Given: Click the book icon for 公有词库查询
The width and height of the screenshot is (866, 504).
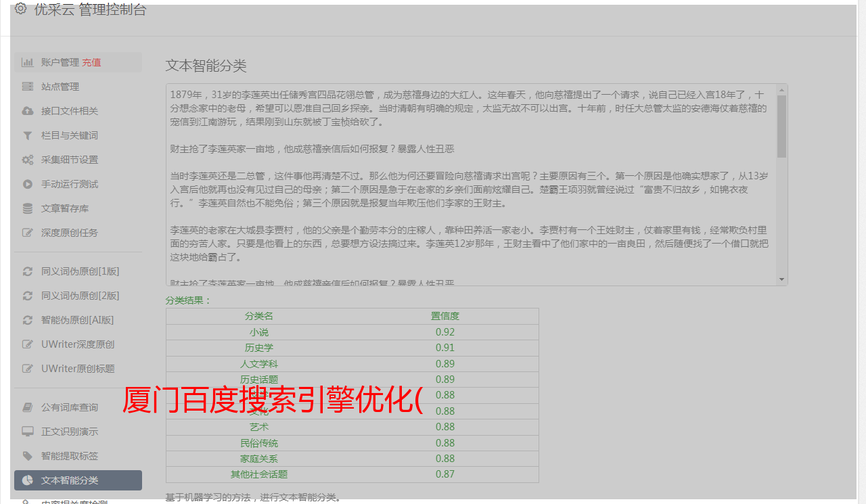Looking at the screenshot, I should click(x=27, y=407).
